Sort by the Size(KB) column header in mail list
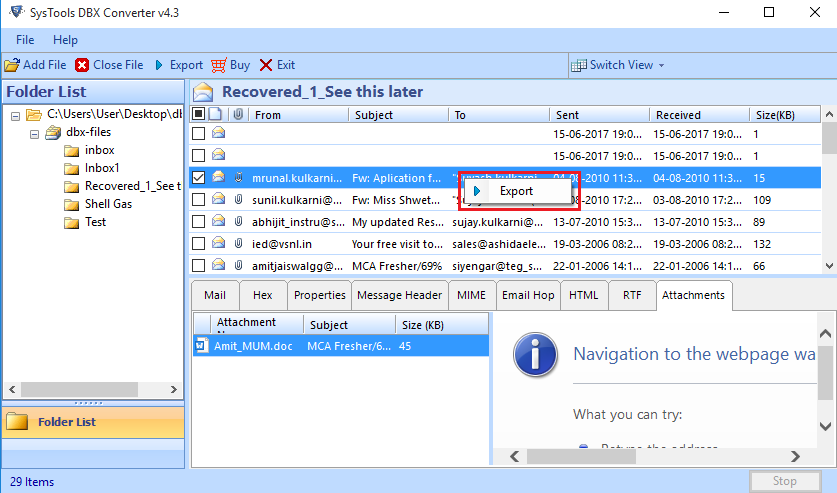 click(785, 115)
